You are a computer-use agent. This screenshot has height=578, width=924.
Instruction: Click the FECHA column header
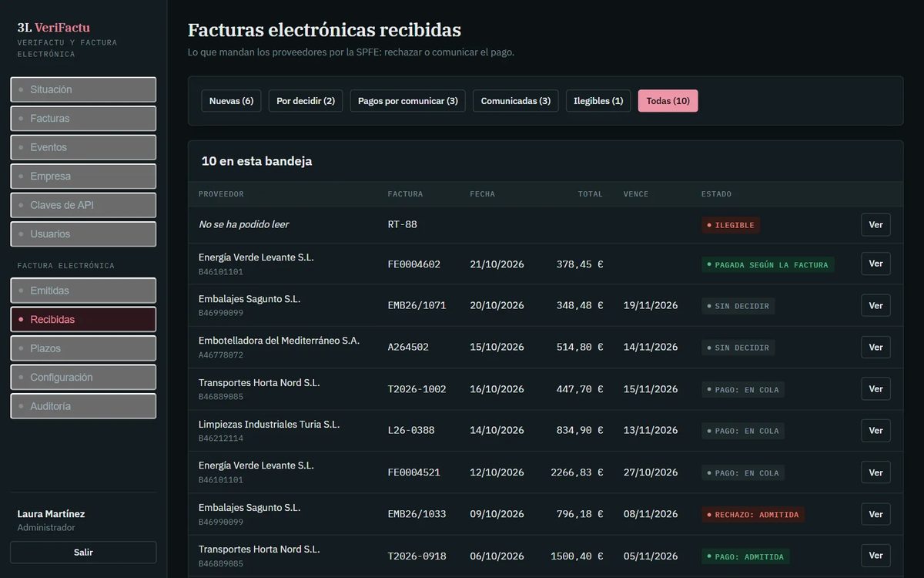click(483, 194)
